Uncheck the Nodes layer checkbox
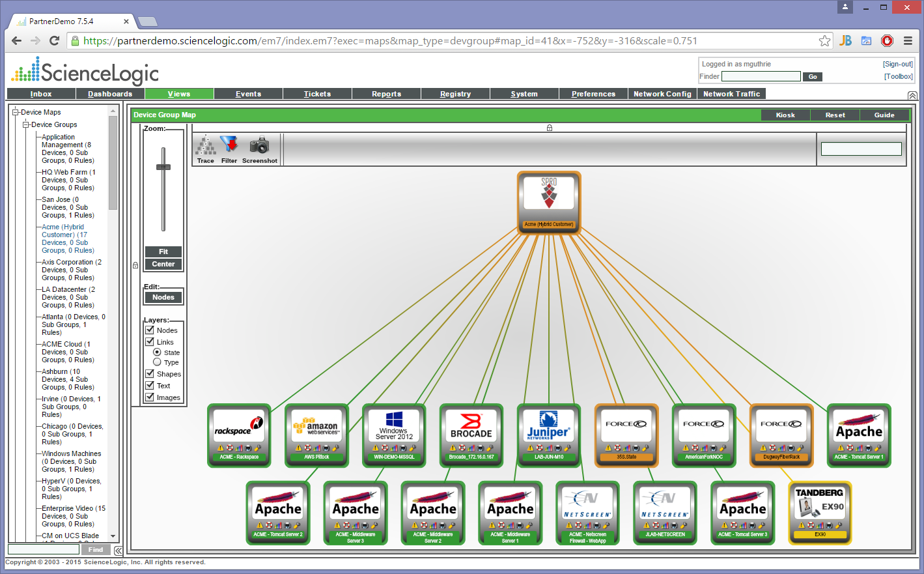Screen dimensions: 924x574 [x=150, y=330]
